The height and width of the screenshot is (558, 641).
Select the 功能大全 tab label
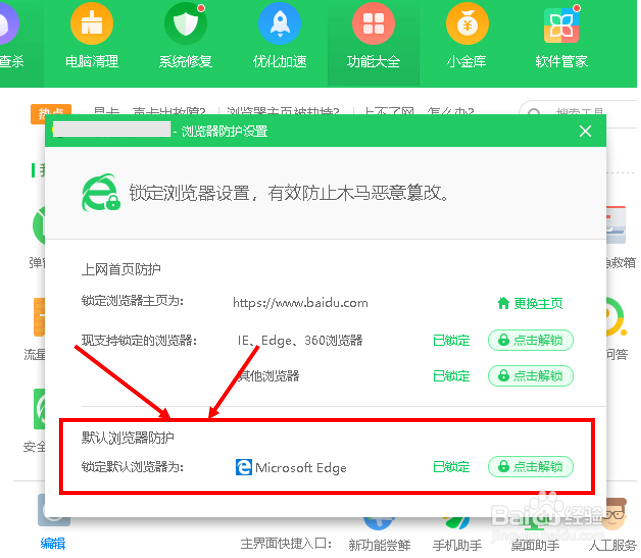374,62
